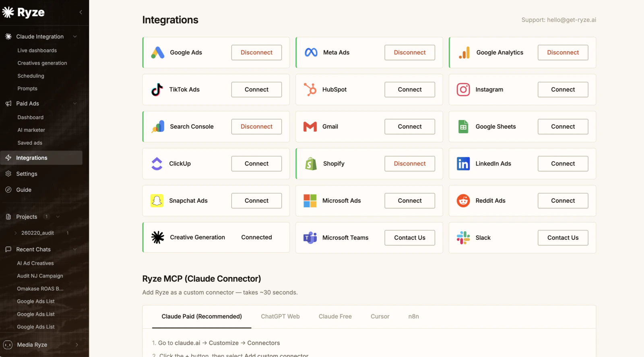644x357 pixels.
Task: Open Live dashboards in sidebar
Action: [x=37, y=50]
